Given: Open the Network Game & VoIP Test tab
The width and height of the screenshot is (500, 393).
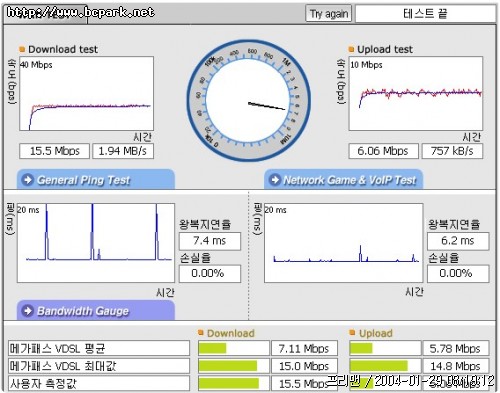Looking at the screenshot, I should tap(343, 179).
